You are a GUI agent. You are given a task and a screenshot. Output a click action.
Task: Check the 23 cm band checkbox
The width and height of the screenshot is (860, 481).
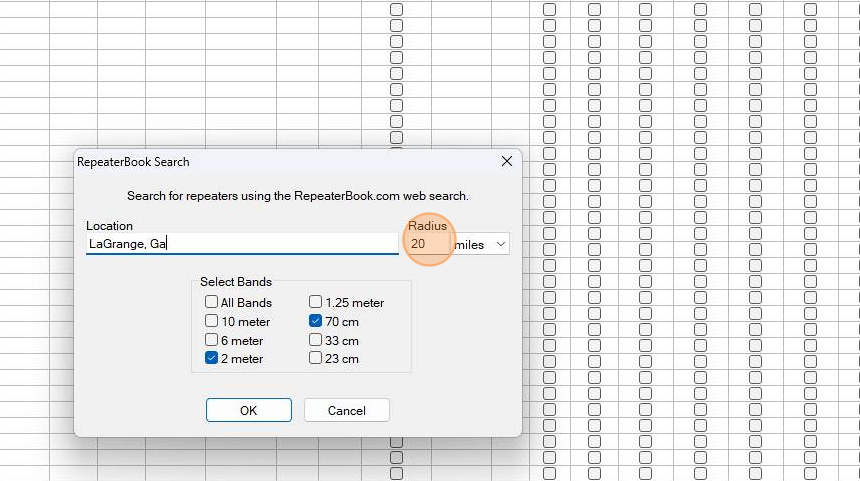pyautogui.click(x=315, y=358)
